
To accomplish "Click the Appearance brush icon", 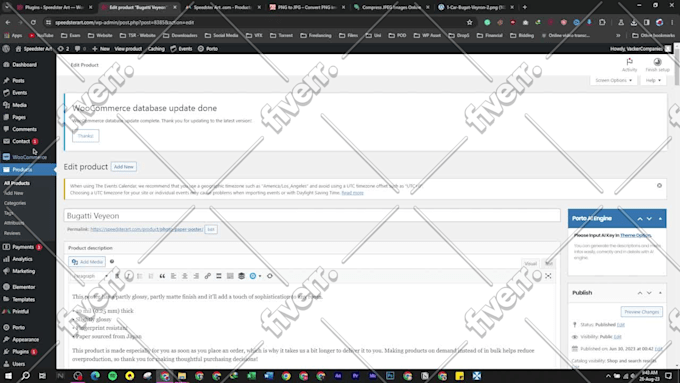I will pos(6,340).
